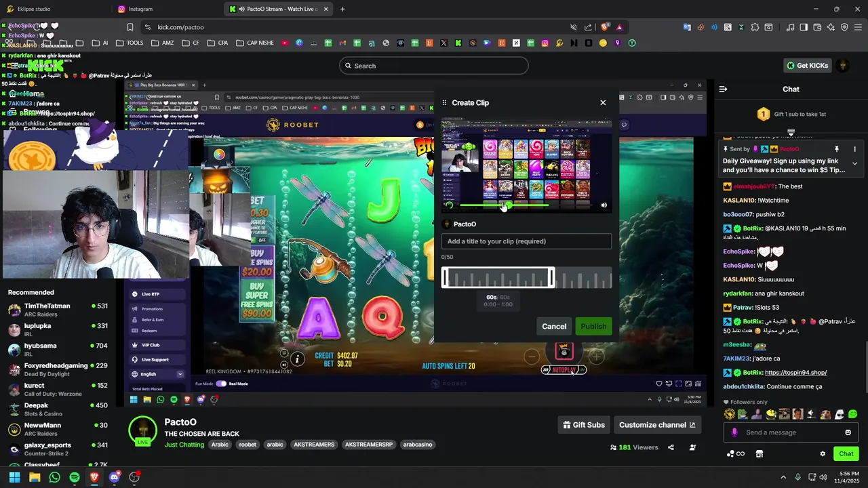Click the clip preview progress bar

point(526,205)
